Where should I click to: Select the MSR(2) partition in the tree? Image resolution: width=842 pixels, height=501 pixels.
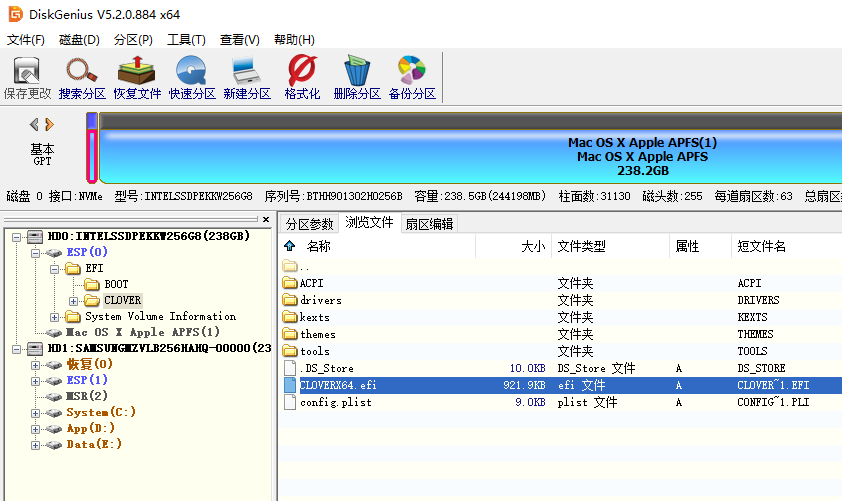click(86, 396)
